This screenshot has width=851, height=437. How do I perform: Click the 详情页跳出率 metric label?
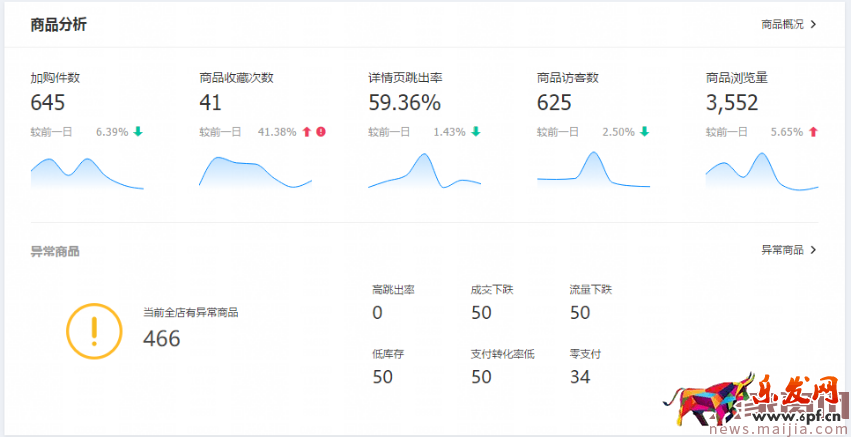coord(405,78)
